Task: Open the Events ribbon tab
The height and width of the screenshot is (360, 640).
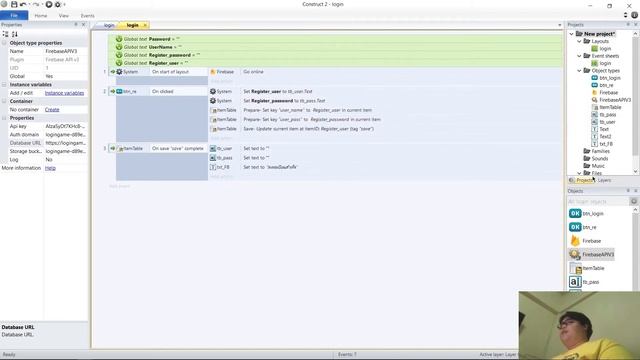Action: (x=87, y=16)
